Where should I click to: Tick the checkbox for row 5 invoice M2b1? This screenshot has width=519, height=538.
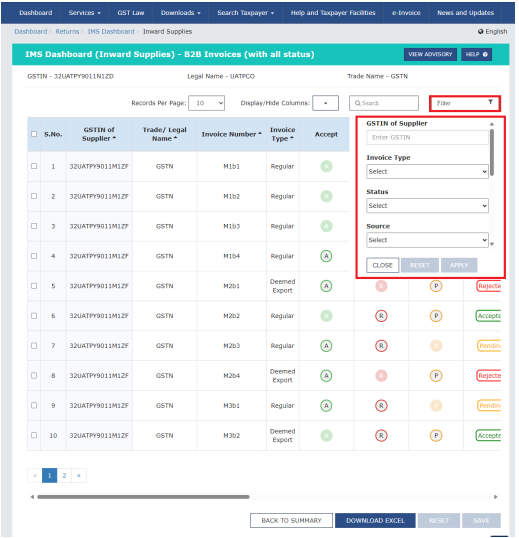click(34, 285)
